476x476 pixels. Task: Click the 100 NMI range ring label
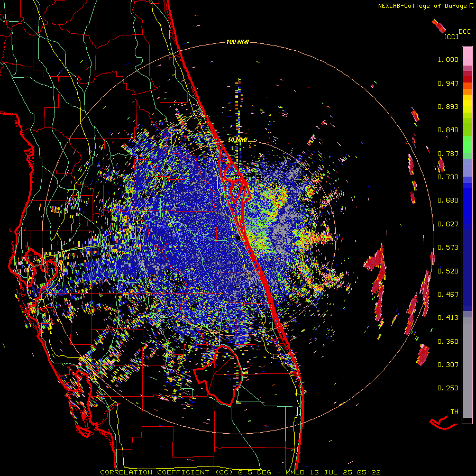tap(237, 42)
